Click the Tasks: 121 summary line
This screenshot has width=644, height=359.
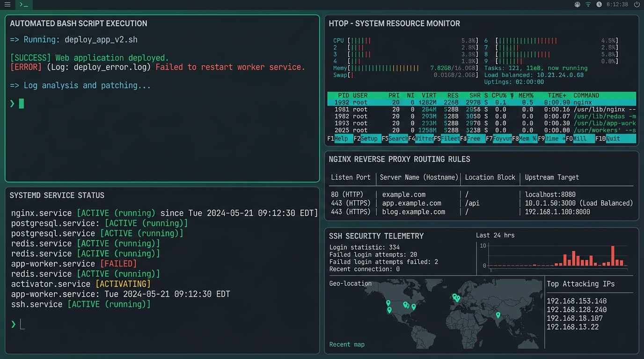536,68
